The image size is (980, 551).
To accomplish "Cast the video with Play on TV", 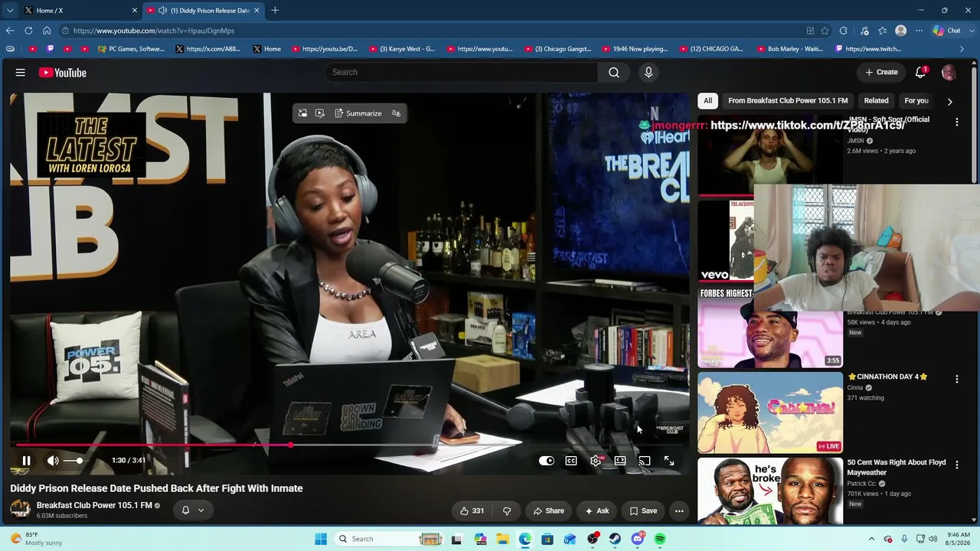I will click(645, 461).
